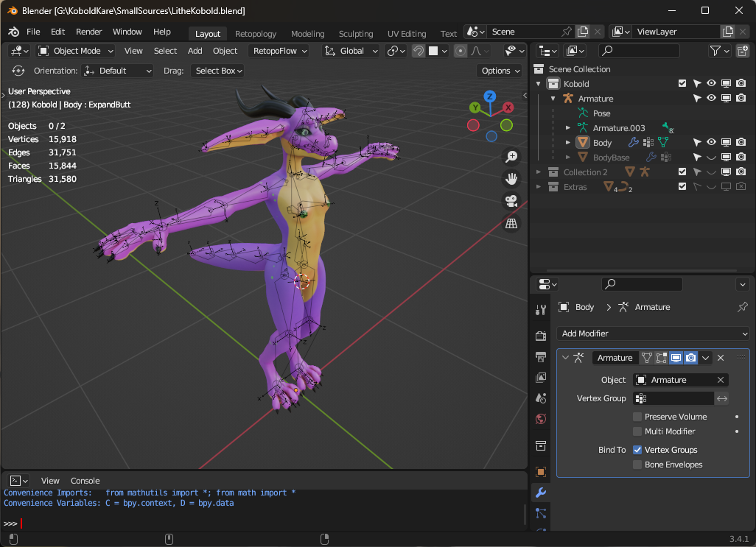The width and height of the screenshot is (756, 547).
Task: Open the Add Modifier dropdown
Action: (653, 334)
